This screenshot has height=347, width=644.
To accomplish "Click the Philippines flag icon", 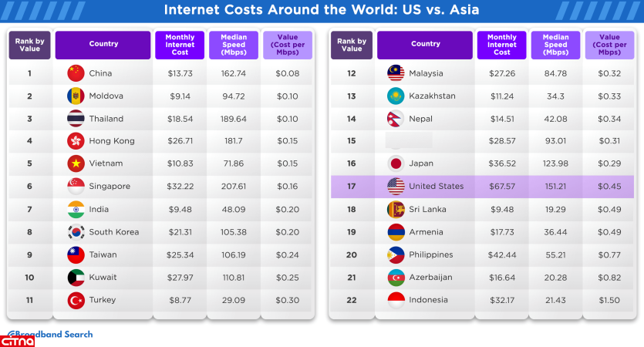I will [396, 254].
